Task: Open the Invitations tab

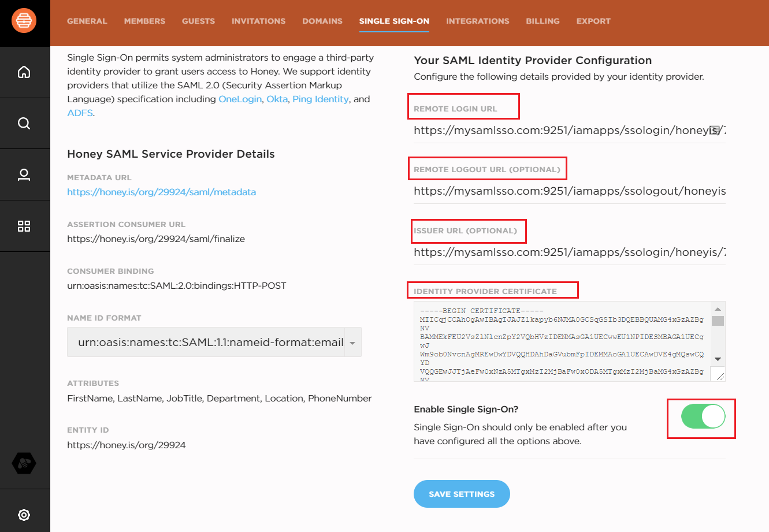Action: [x=258, y=21]
